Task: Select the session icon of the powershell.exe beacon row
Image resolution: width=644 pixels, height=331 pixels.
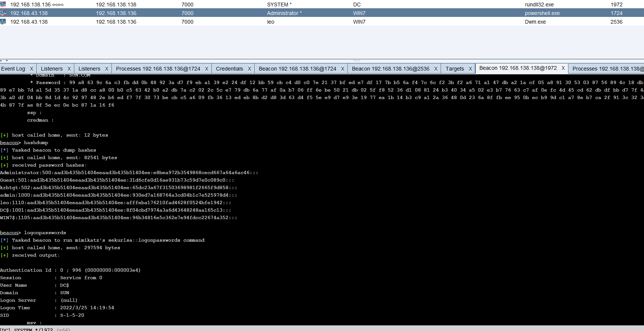Action: (3, 13)
